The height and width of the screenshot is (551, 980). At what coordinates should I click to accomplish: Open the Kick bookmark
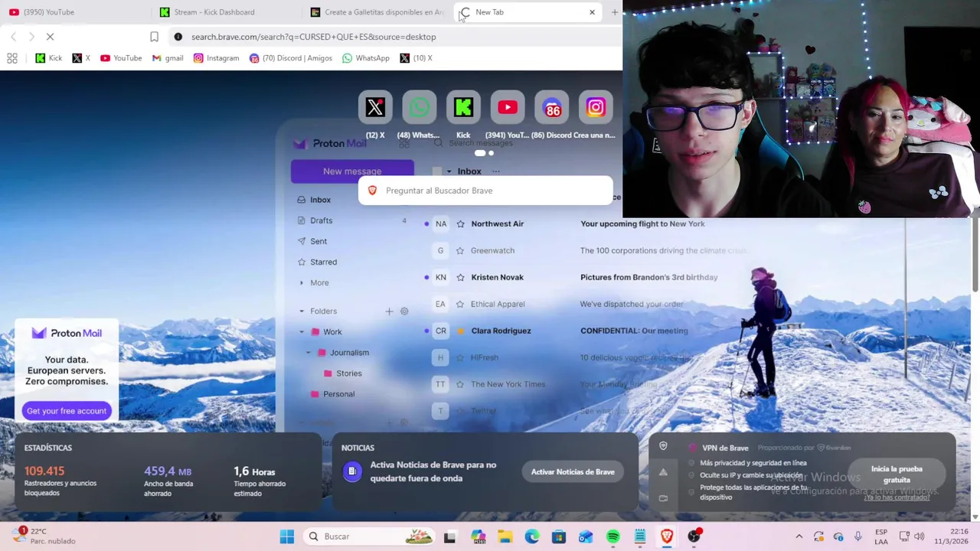(49, 58)
